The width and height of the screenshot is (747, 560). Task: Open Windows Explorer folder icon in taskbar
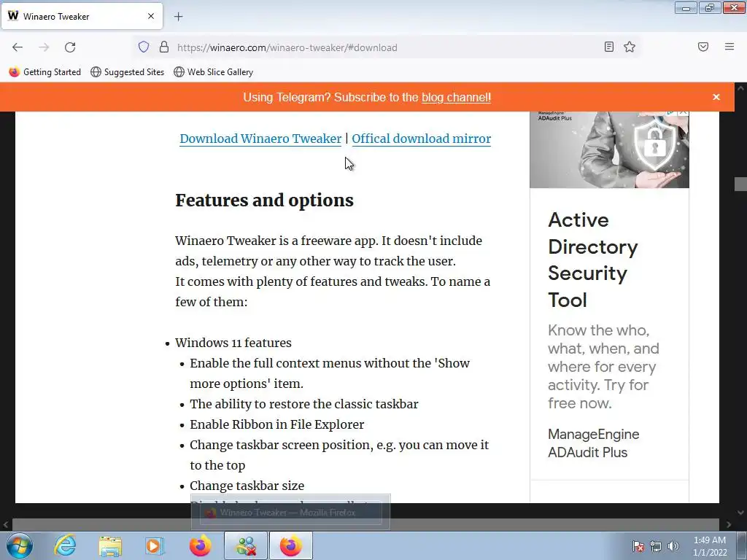click(x=110, y=545)
